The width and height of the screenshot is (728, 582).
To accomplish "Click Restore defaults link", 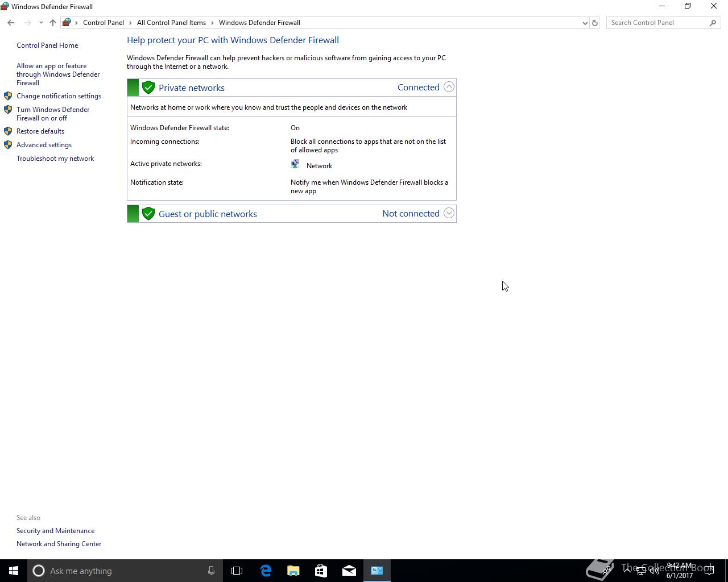I will tap(40, 131).
